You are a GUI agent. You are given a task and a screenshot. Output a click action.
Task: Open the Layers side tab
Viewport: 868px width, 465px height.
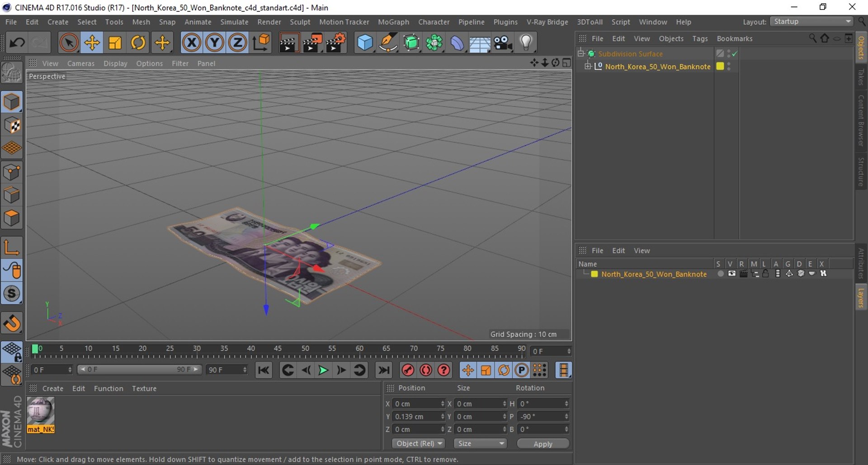pos(861,298)
